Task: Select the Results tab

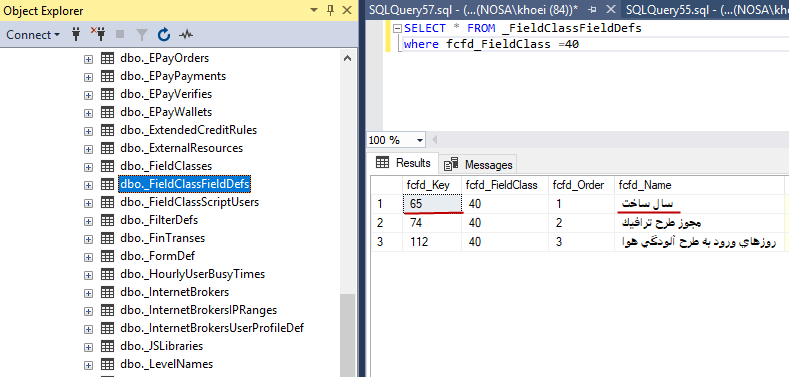Action: coord(404,163)
